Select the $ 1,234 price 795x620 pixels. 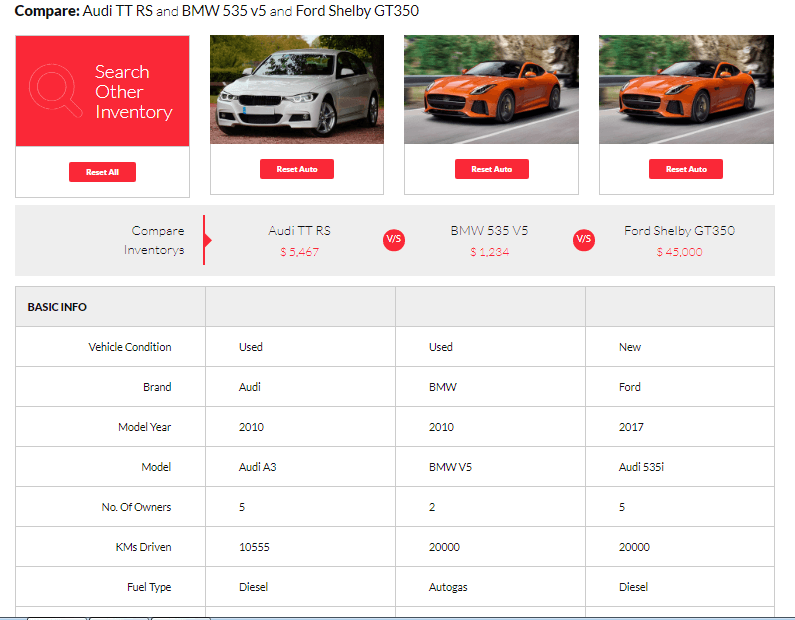[x=489, y=252]
